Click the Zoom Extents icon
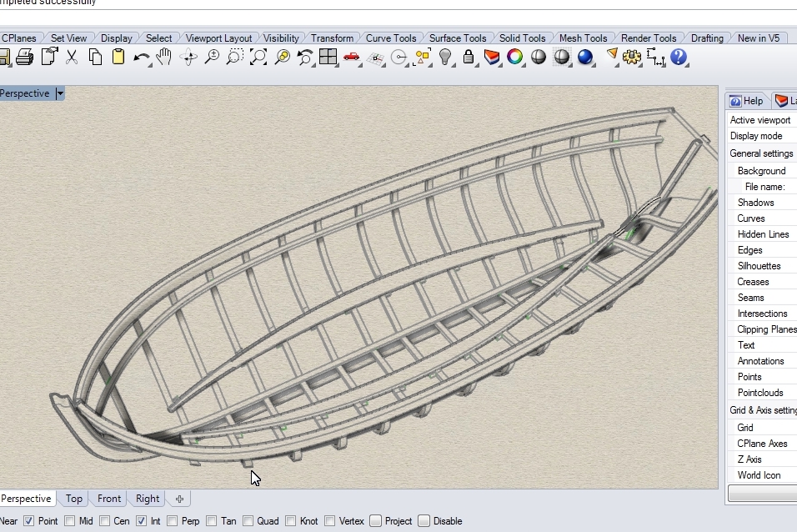The width and height of the screenshot is (797, 532). point(258,57)
